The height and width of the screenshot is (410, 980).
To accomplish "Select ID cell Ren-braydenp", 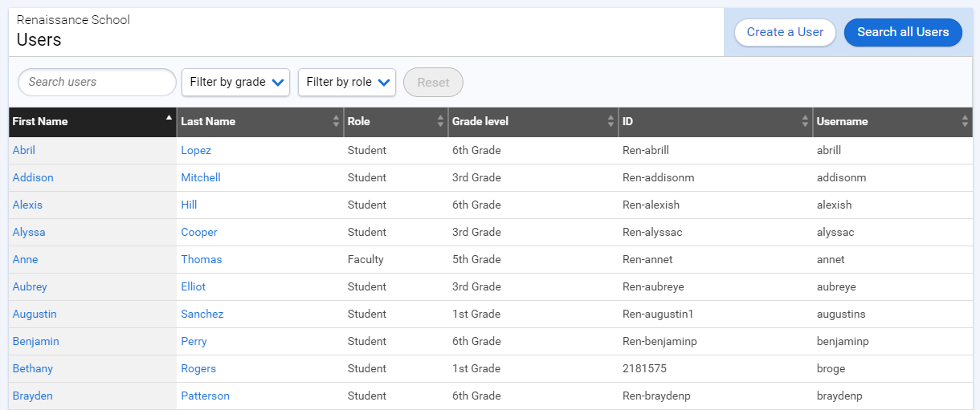I will click(x=656, y=396).
